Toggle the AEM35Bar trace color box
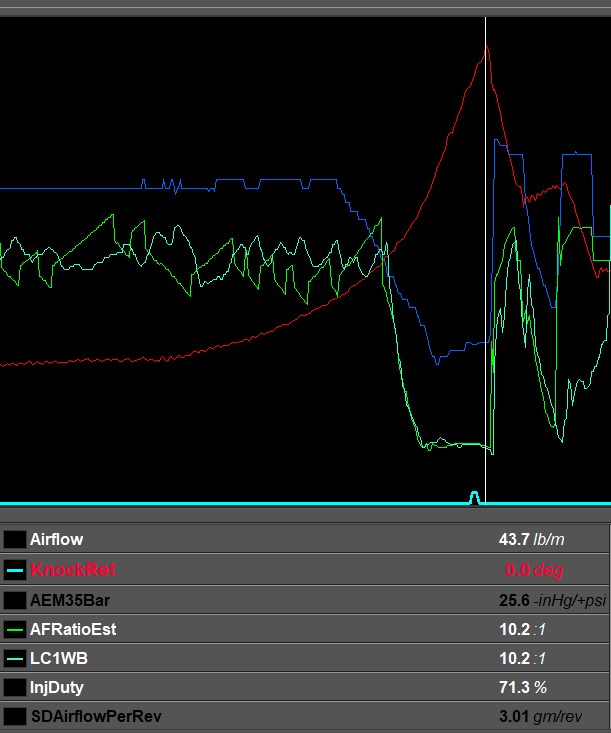Screen dimensions: 611x733 (14, 600)
